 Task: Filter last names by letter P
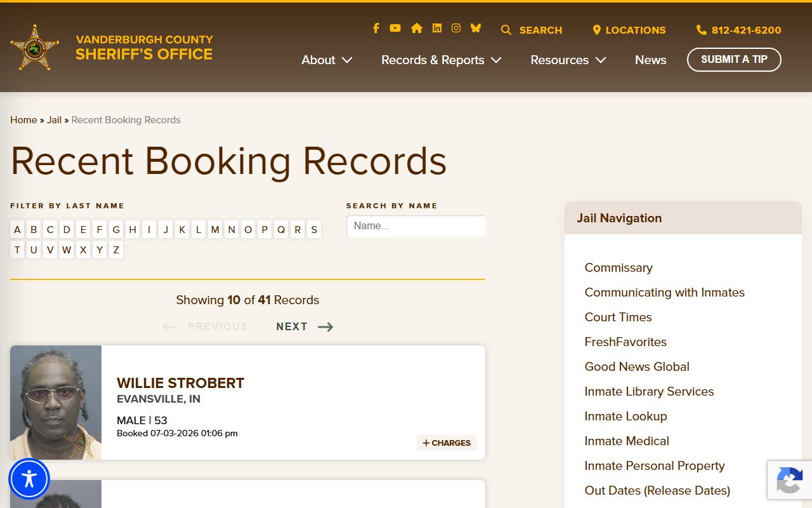pos(265,230)
